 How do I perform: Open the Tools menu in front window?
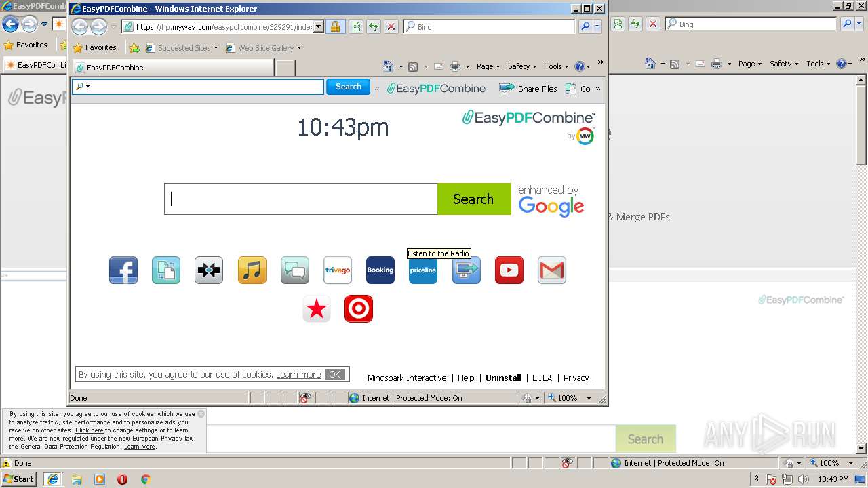(557, 66)
